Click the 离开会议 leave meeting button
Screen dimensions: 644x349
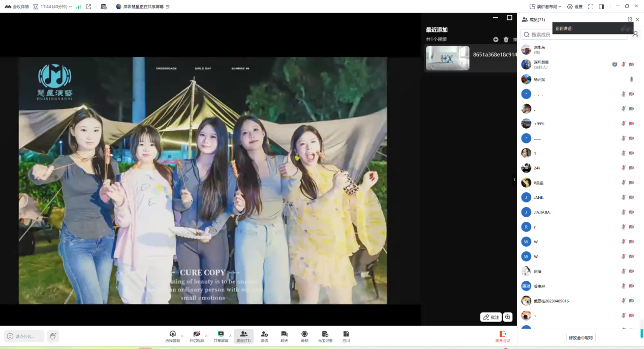pos(503,336)
